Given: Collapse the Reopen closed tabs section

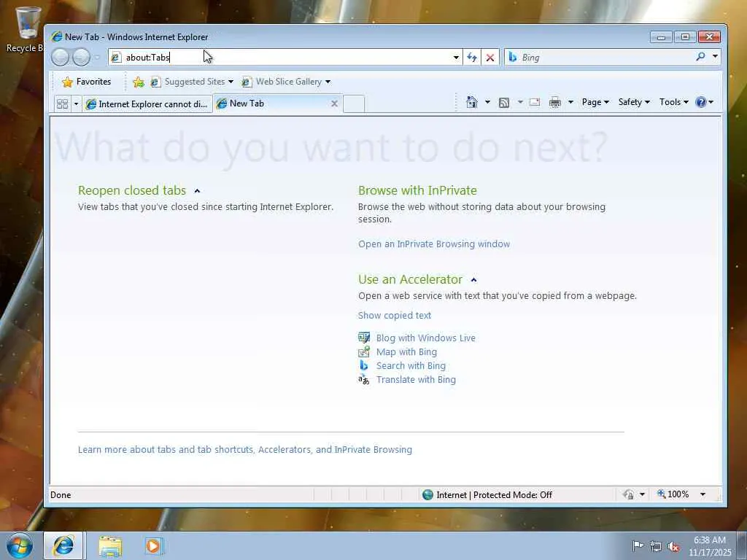Looking at the screenshot, I should point(197,191).
